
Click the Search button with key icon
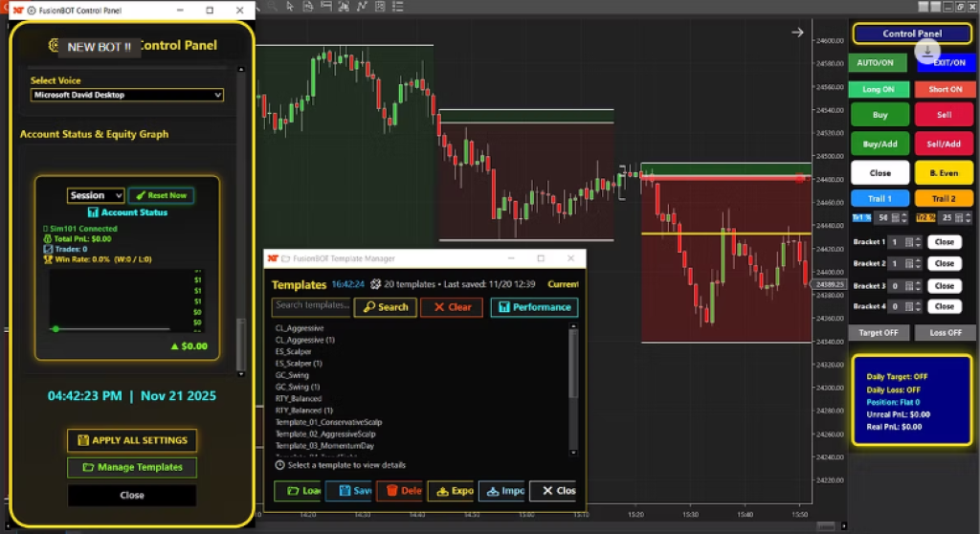point(385,307)
